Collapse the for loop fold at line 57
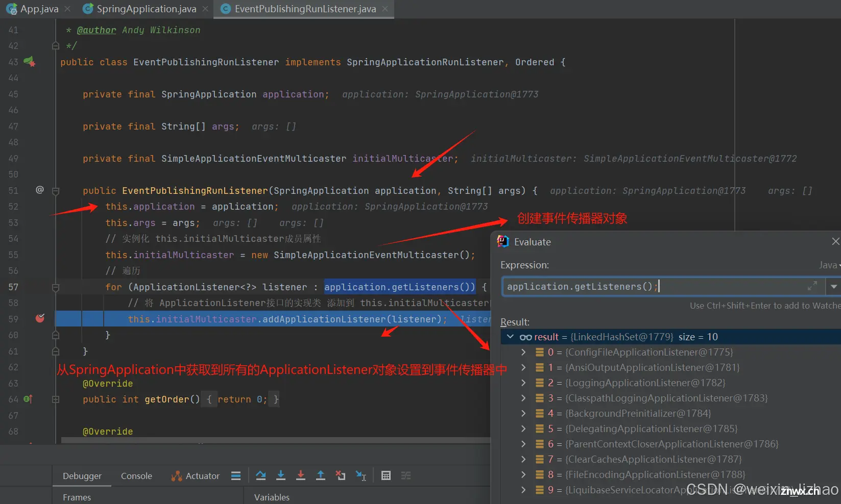Viewport: 841px width, 504px height. click(x=56, y=288)
